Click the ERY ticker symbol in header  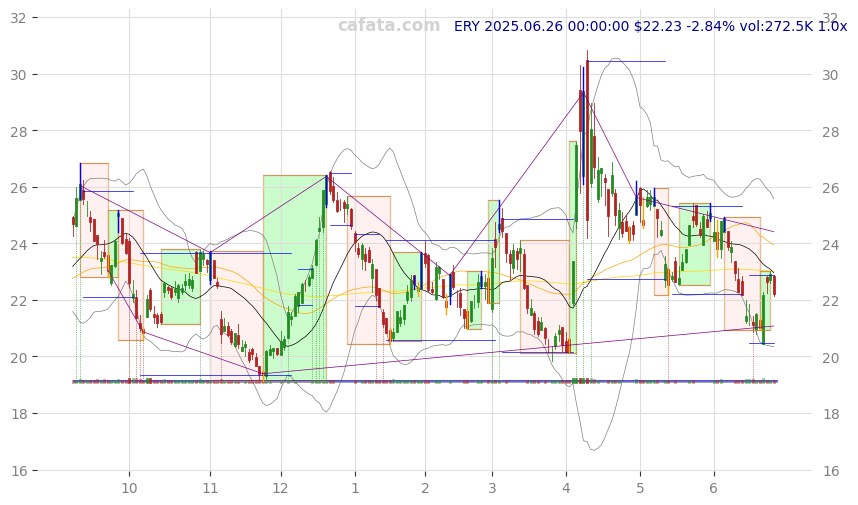pyautogui.click(x=467, y=26)
